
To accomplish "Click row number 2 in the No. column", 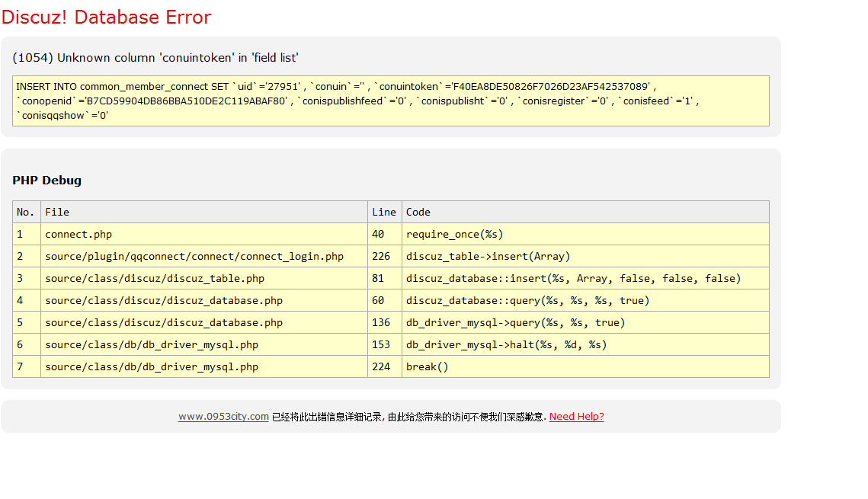I will point(27,256).
